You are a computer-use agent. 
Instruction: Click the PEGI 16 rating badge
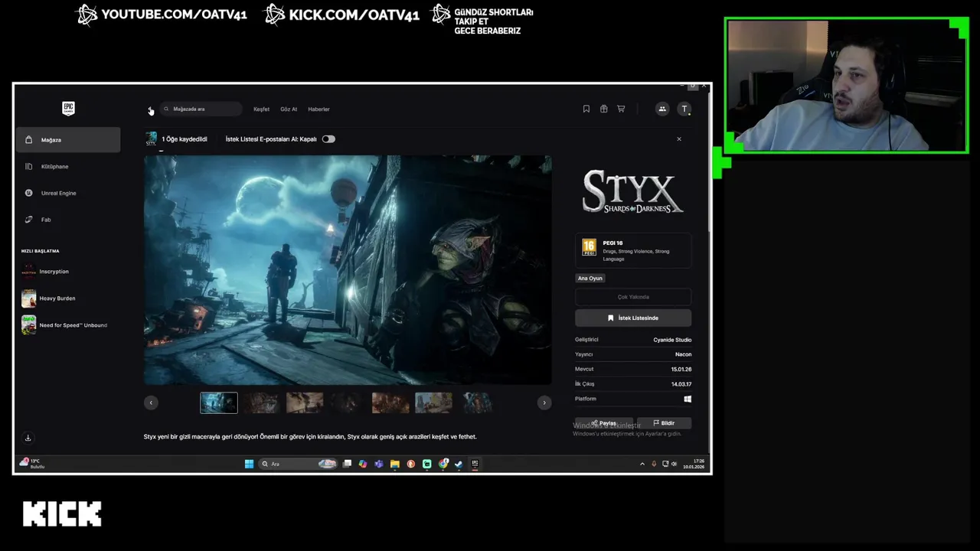[x=589, y=247]
